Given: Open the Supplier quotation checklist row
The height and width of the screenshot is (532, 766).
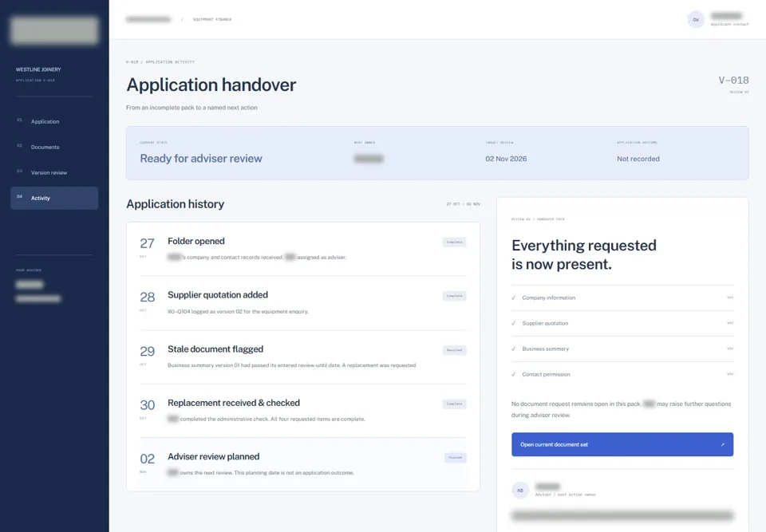Looking at the screenshot, I should pyautogui.click(x=622, y=323).
